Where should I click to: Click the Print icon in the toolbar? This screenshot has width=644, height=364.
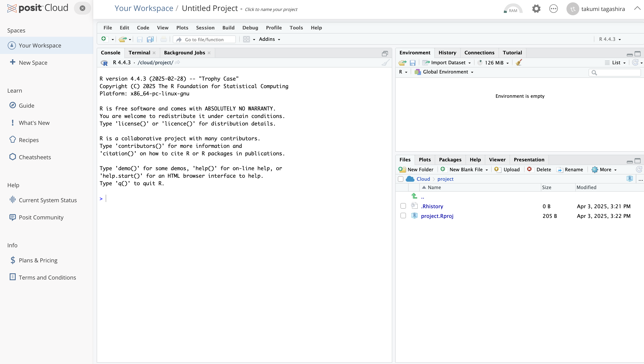tap(163, 39)
